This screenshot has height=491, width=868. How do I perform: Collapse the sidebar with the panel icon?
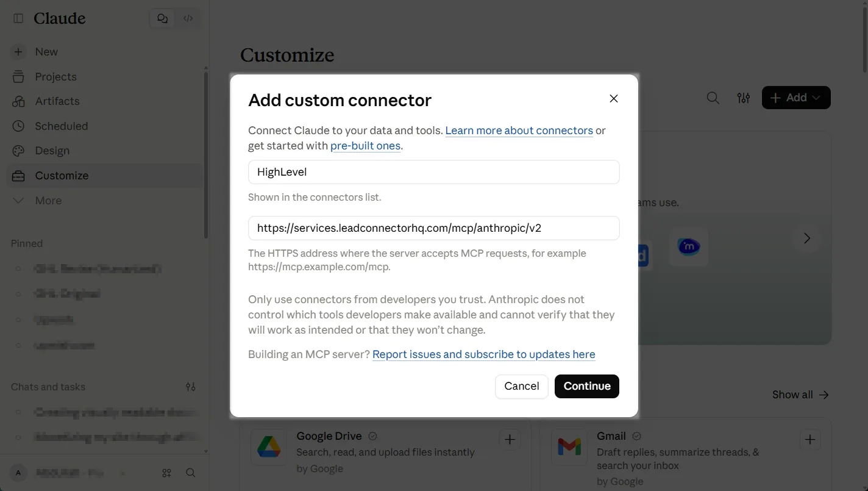click(18, 18)
